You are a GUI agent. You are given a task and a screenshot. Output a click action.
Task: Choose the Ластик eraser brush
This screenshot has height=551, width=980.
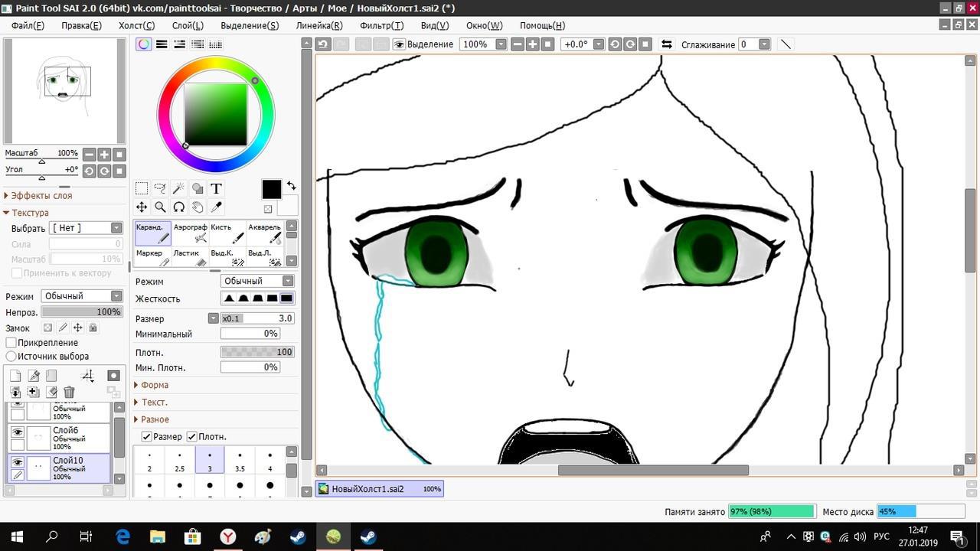click(x=190, y=257)
